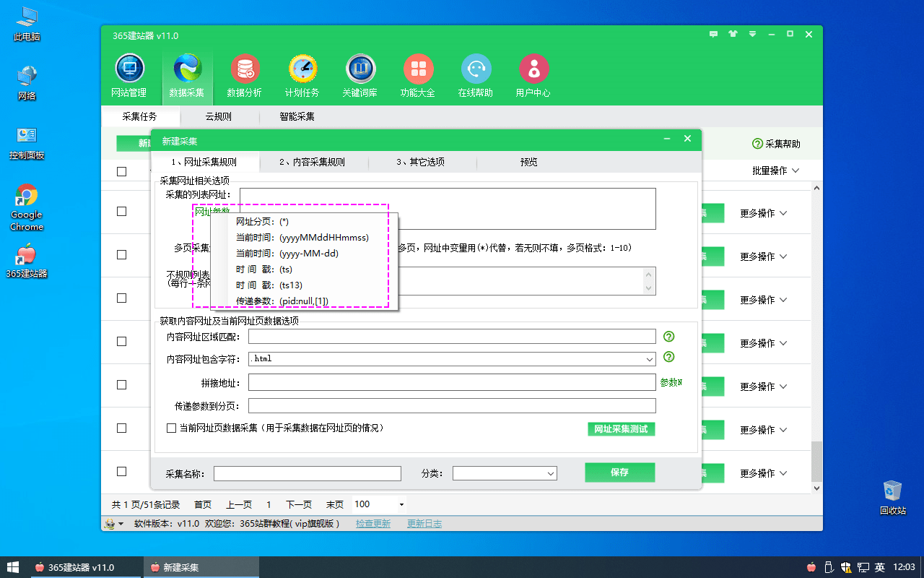
Task: Check the third task row checkbox
Action: pyautogui.click(x=121, y=298)
